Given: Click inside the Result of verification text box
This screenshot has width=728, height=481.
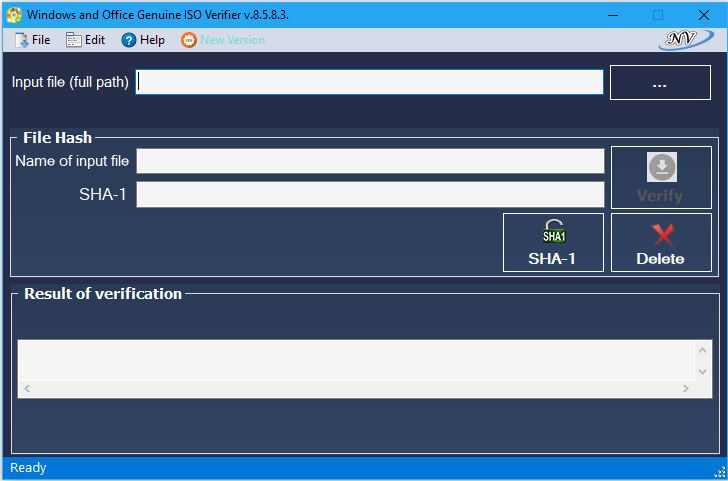Looking at the screenshot, I should pos(356,360).
